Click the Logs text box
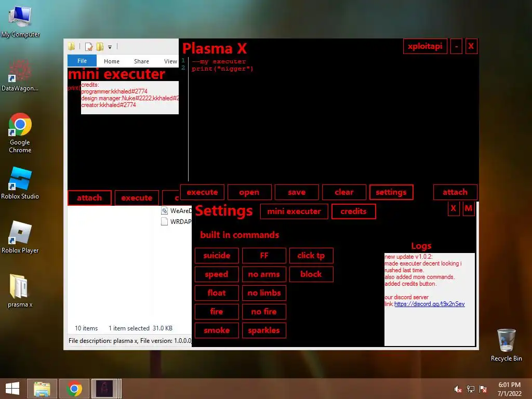This screenshot has width=532, height=399. point(430,300)
